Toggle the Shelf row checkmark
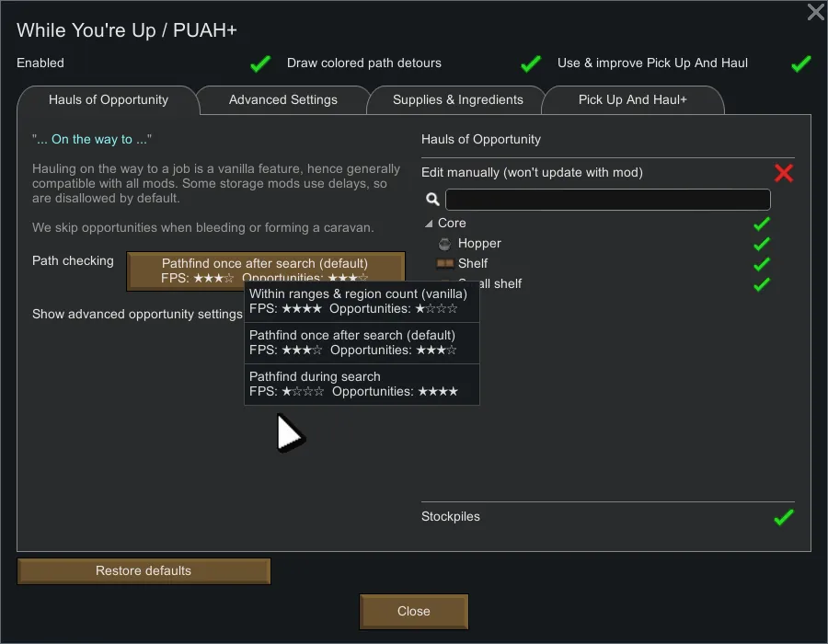 [x=761, y=264]
